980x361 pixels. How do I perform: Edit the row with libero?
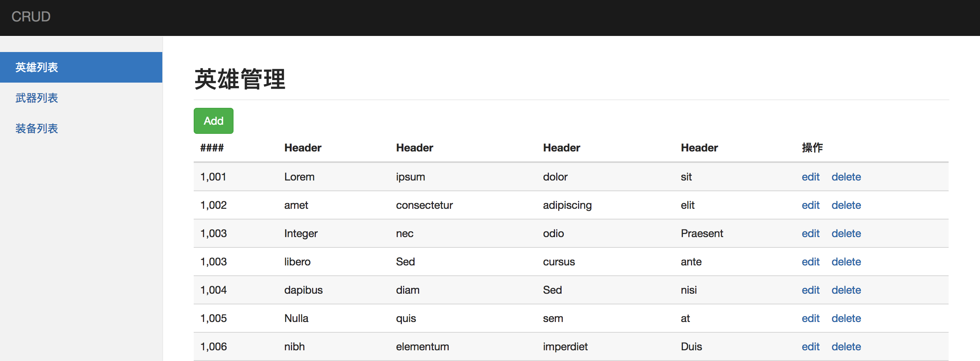810,262
